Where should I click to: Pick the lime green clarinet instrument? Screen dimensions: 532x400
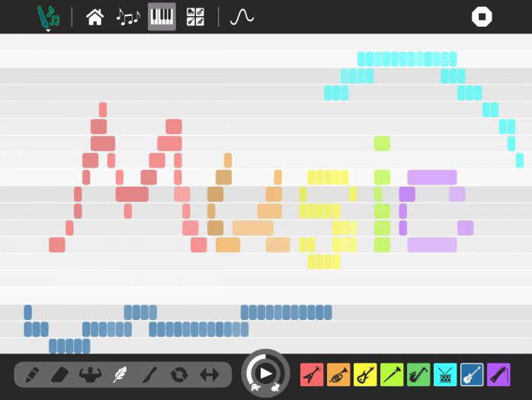[x=392, y=375]
